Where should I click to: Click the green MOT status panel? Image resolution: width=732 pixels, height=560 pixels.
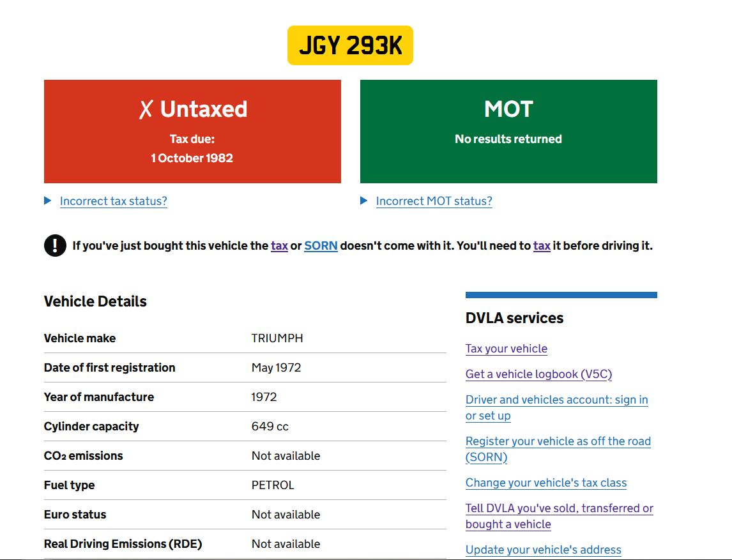[508, 132]
